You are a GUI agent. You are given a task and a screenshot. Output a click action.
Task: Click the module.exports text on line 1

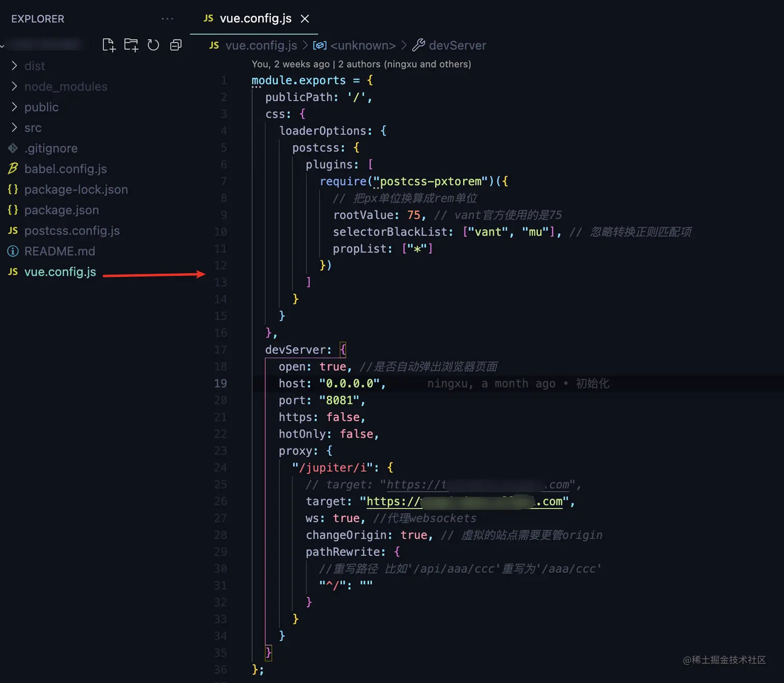point(299,80)
